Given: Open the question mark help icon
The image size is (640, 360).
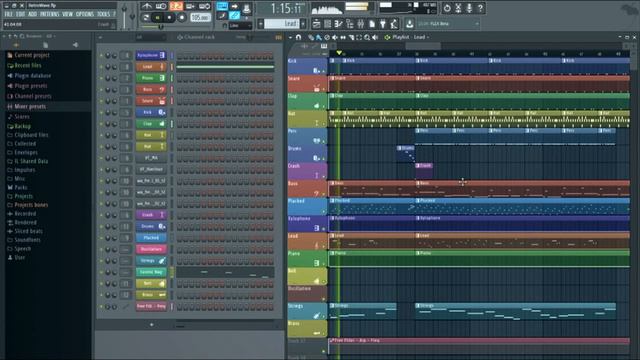Looking at the screenshot, I should coord(480,8).
